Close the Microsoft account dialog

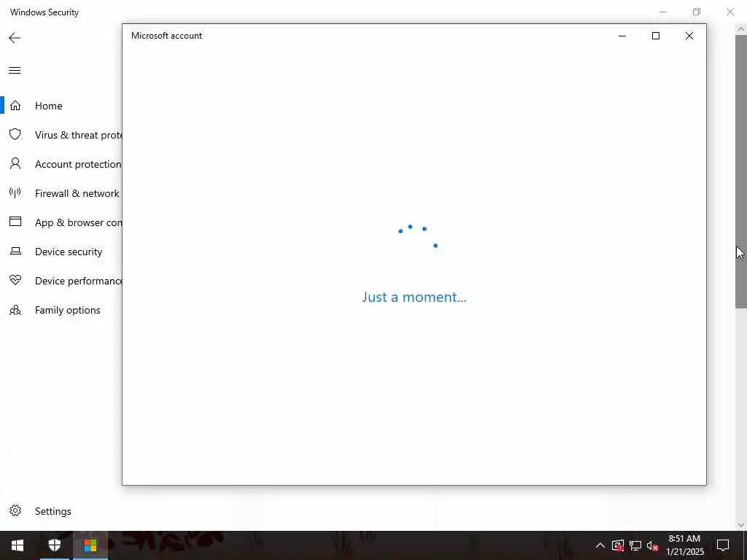click(x=689, y=36)
